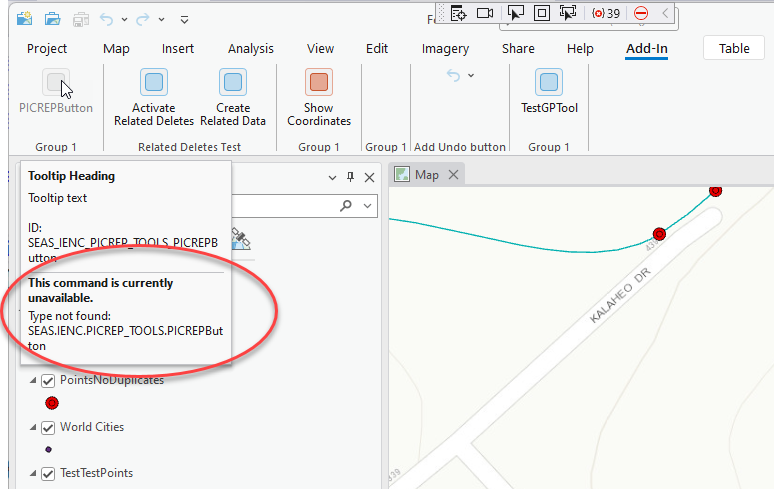Viewport: 774px width, 489px height.
Task: Click the Contents pane auto-hide pin icon
Action: click(350, 177)
